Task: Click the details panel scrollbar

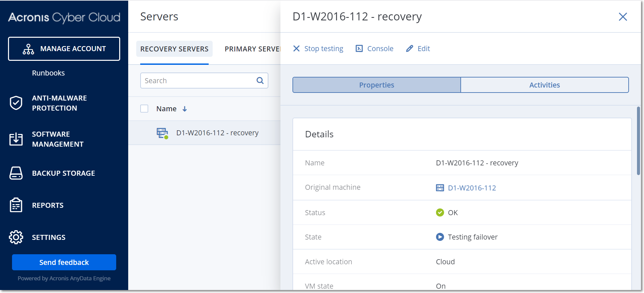Action: pyautogui.click(x=638, y=141)
